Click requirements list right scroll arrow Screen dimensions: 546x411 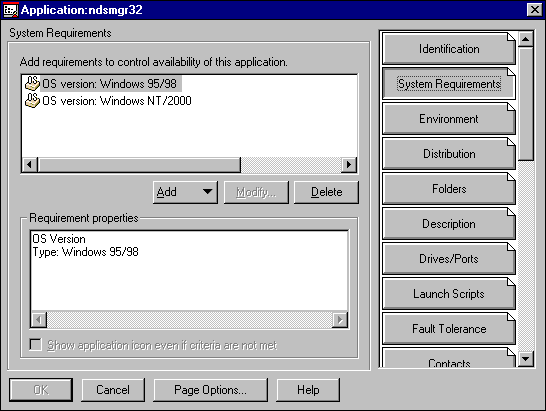tap(349, 164)
